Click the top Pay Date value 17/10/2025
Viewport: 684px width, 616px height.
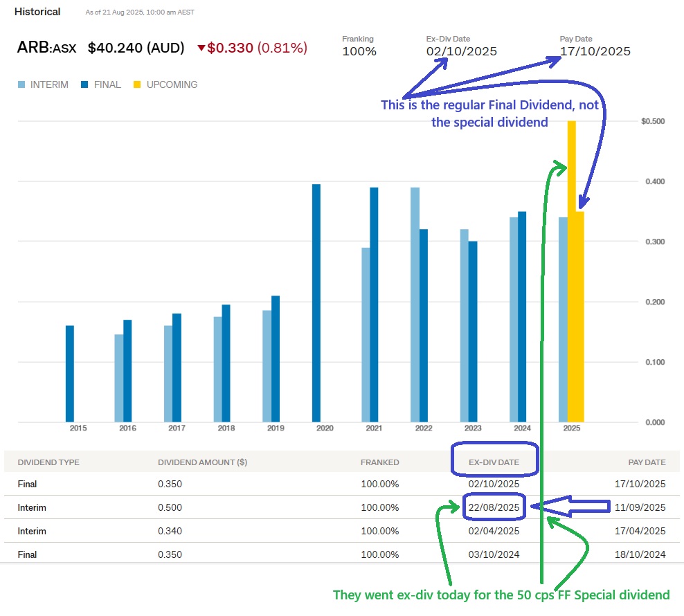[x=595, y=51]
